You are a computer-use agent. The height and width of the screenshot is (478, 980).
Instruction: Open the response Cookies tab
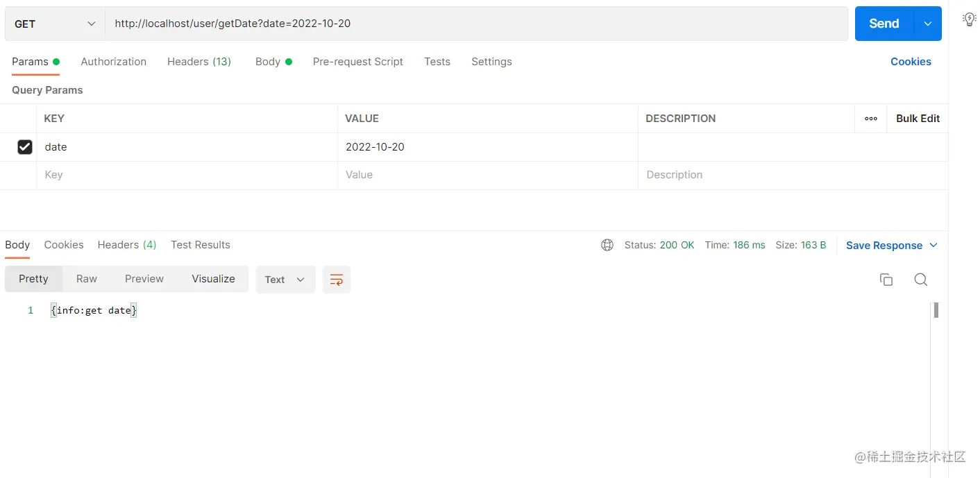[x=64, y=245]
